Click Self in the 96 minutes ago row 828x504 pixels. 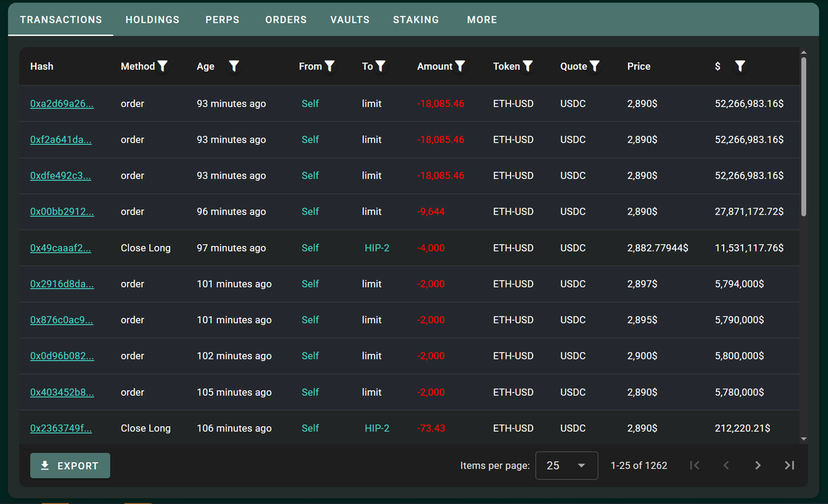coord(310,212)
